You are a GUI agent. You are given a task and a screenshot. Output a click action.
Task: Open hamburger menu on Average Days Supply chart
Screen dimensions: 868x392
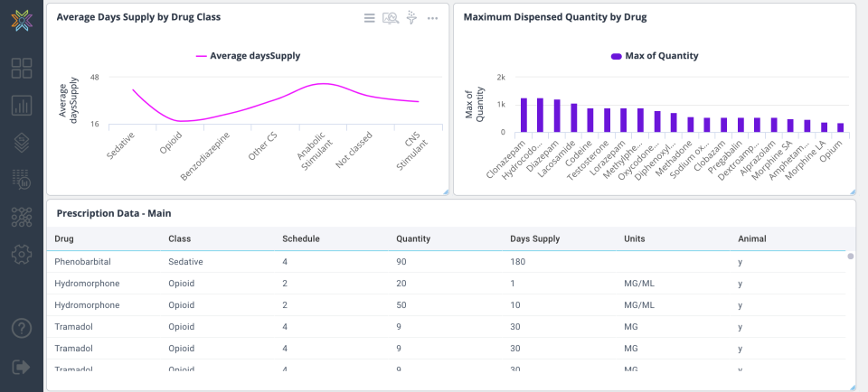pos(370,18)
